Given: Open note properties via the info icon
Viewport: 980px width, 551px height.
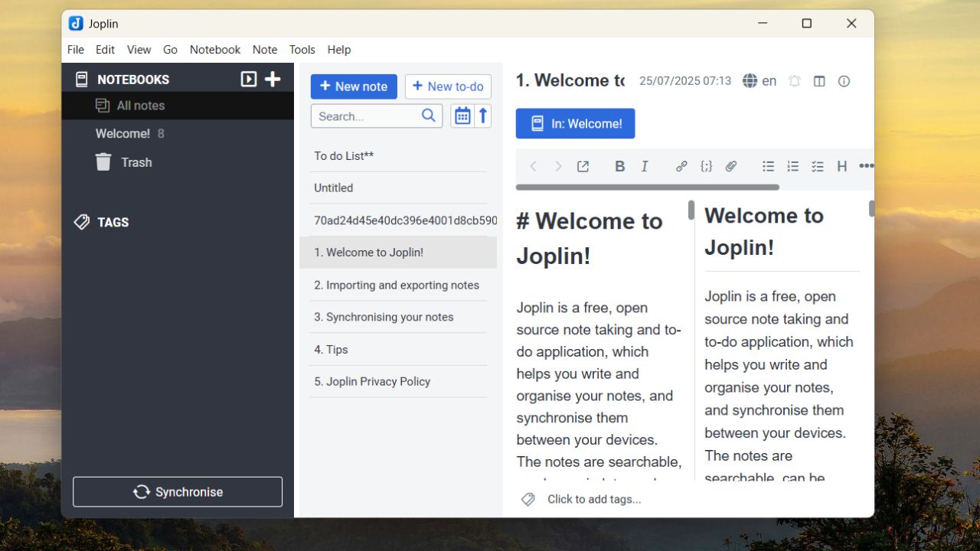Looking at the screenshot, I should 843,81.
